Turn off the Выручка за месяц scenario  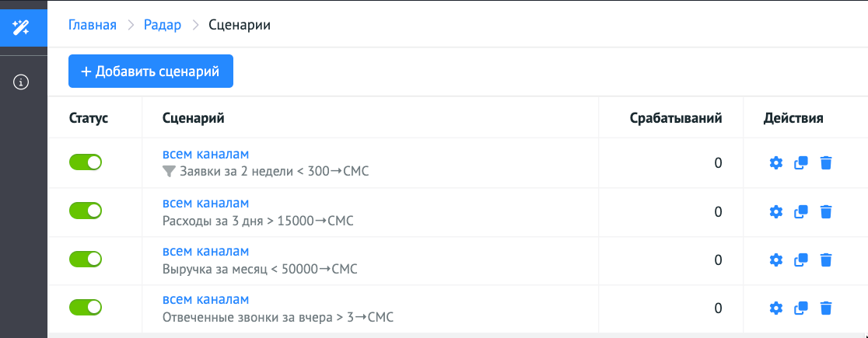(x=86, y=259)
